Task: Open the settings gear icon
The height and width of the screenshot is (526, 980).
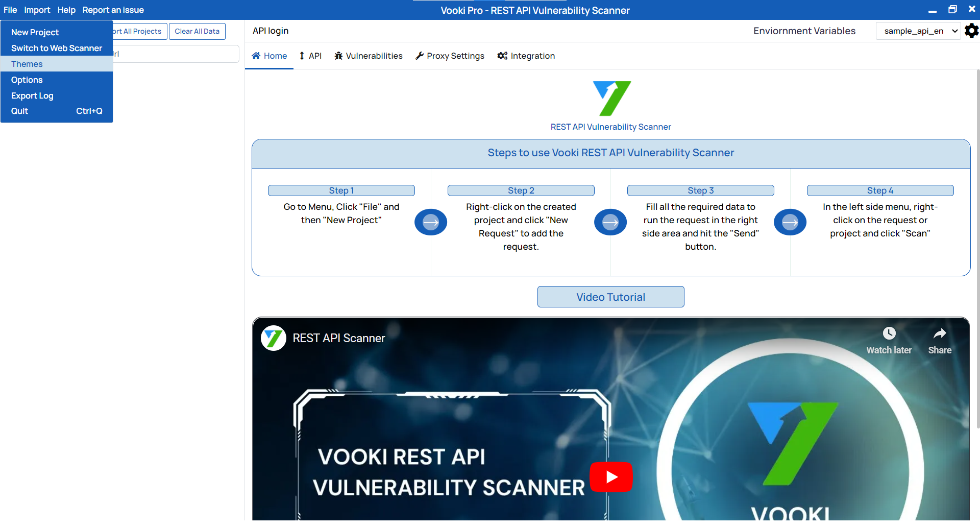Action: click(x=971, y=31)
